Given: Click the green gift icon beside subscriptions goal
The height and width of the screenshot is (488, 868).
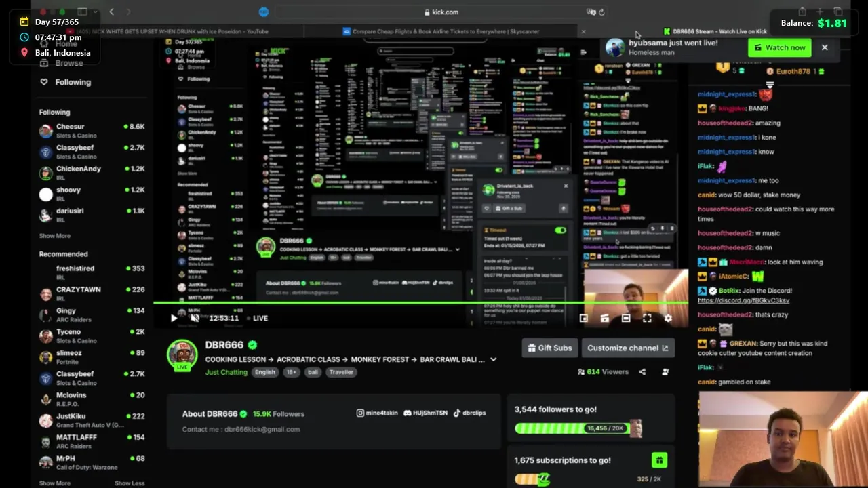Looking at the screenshot, I should click(659, 460).
